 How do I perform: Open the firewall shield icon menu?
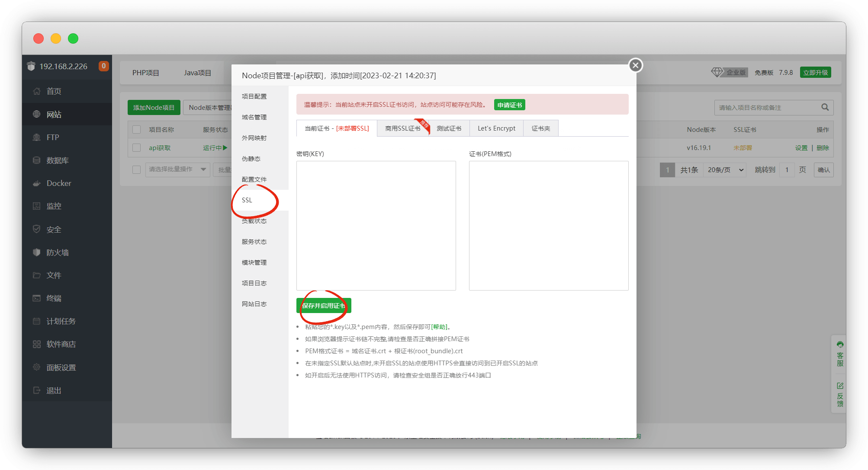click(37, 253)
